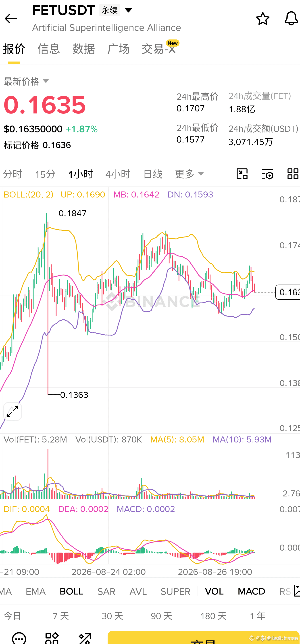This screenshot has height=644, width=300.
Task: Select the 4小时 chart interval
Action: coord(118,174)
